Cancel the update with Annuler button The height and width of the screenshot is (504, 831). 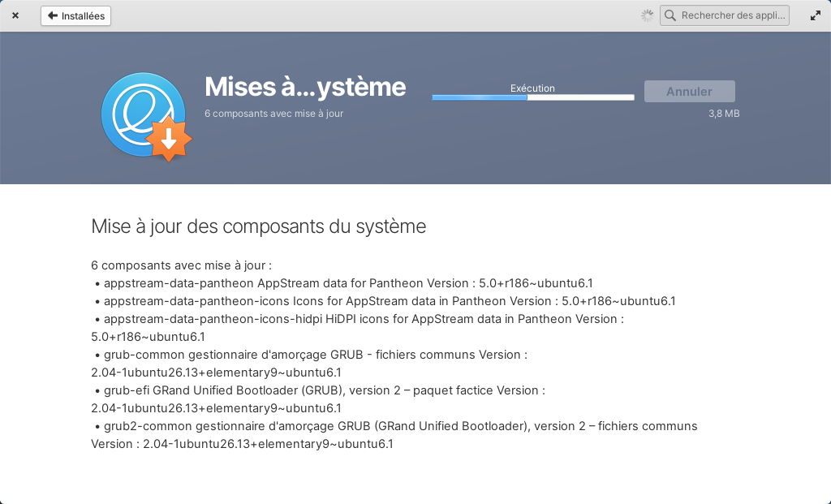tap(689, 91)
